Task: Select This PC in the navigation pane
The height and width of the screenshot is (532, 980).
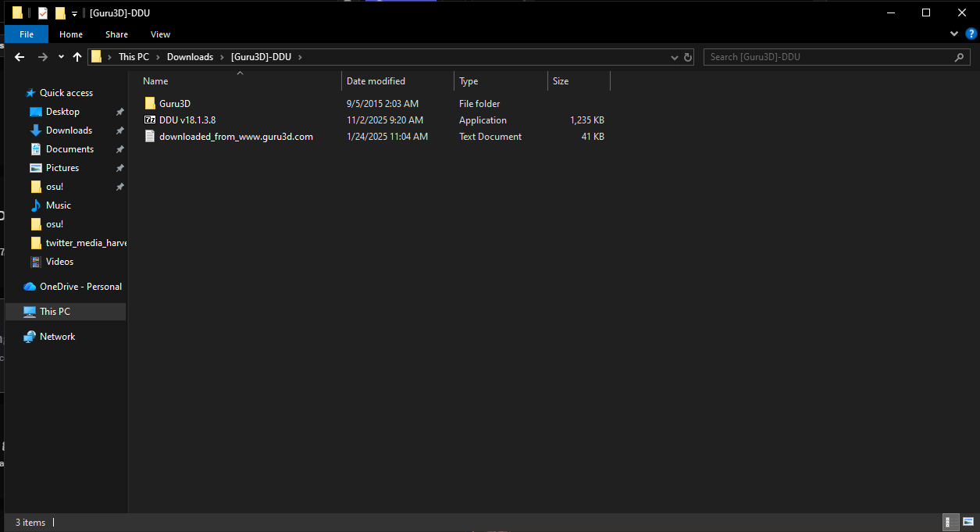Action: [x=66, y=312]
